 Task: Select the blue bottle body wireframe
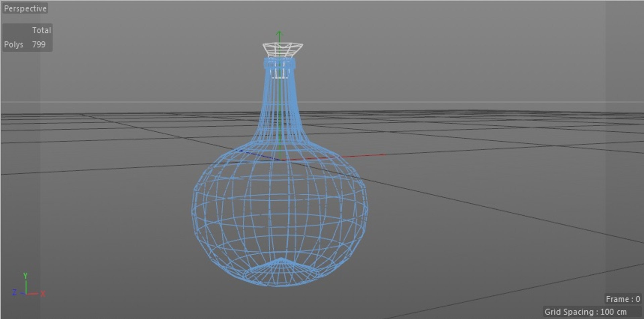(279, 173)
